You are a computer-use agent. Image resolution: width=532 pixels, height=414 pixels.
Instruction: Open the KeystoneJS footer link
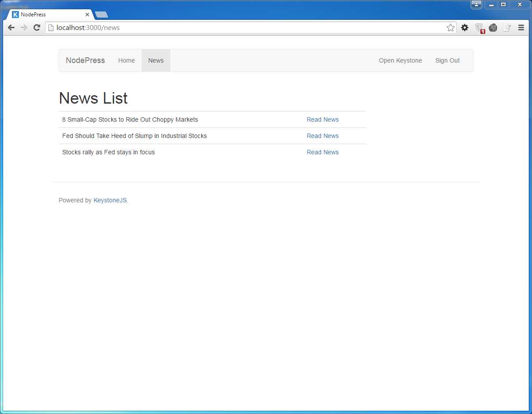coord(109,200)
